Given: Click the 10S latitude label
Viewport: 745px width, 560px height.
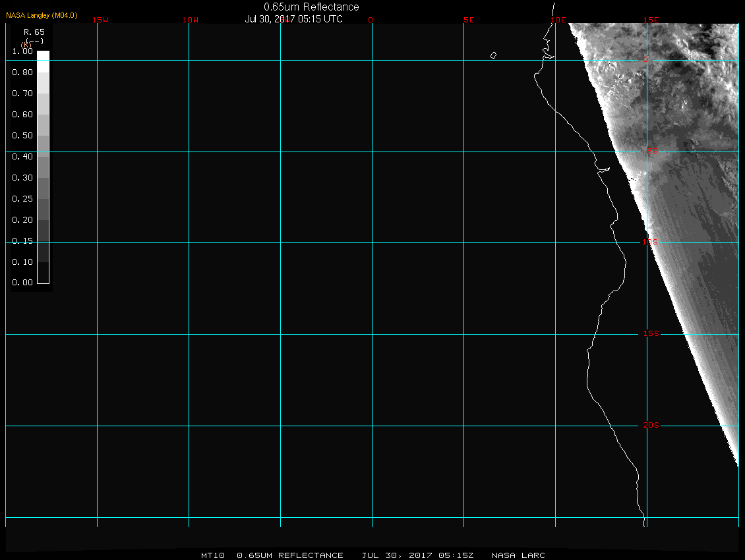Looking at the screenshot, I should [650, 242].
